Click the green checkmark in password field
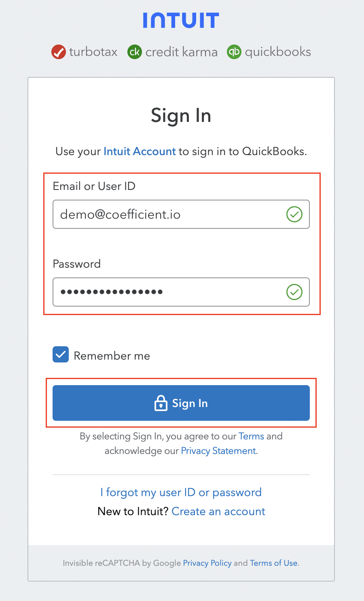Screen dimensions: 364x601 [294, 292]
